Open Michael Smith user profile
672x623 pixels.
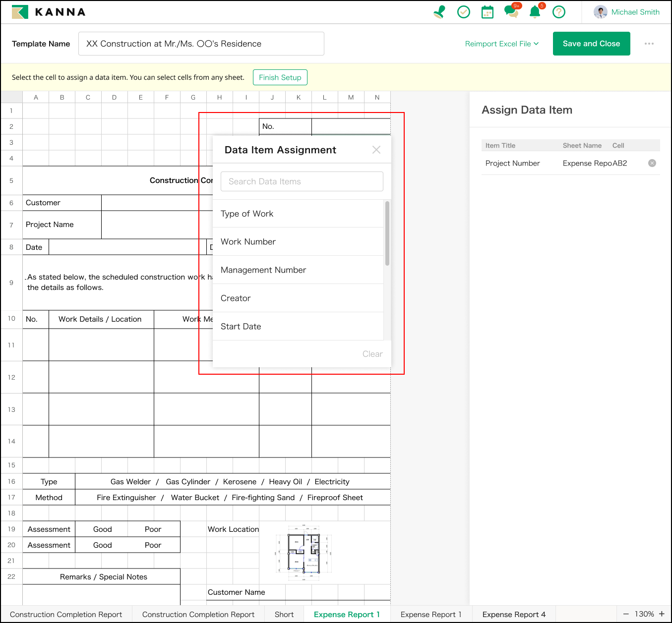click(x=627, y=12)
